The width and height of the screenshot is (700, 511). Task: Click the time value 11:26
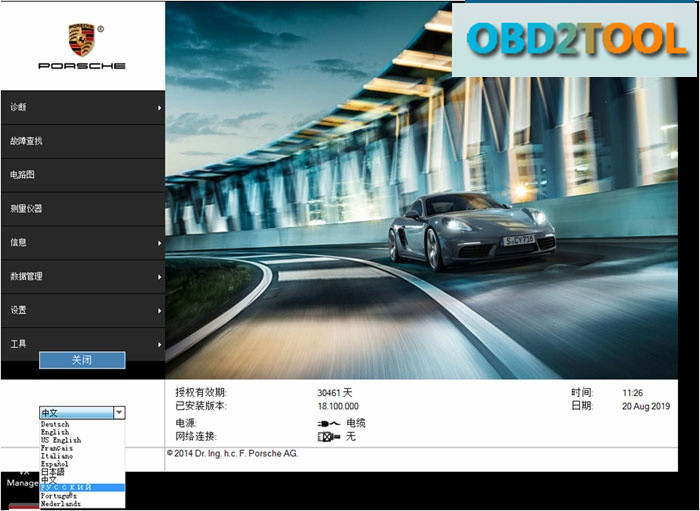tap(633, 393)
